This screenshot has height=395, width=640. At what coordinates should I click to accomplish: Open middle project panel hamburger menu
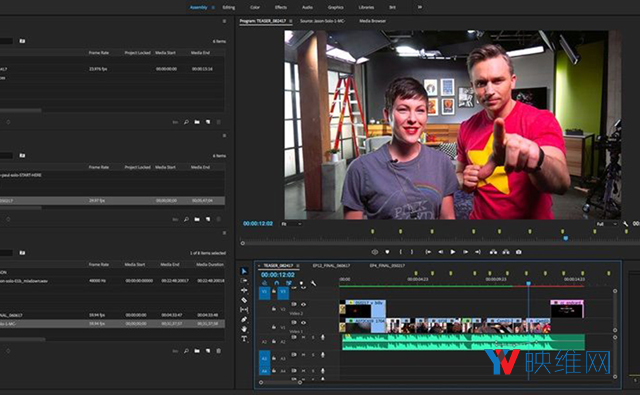pos(224,135)
